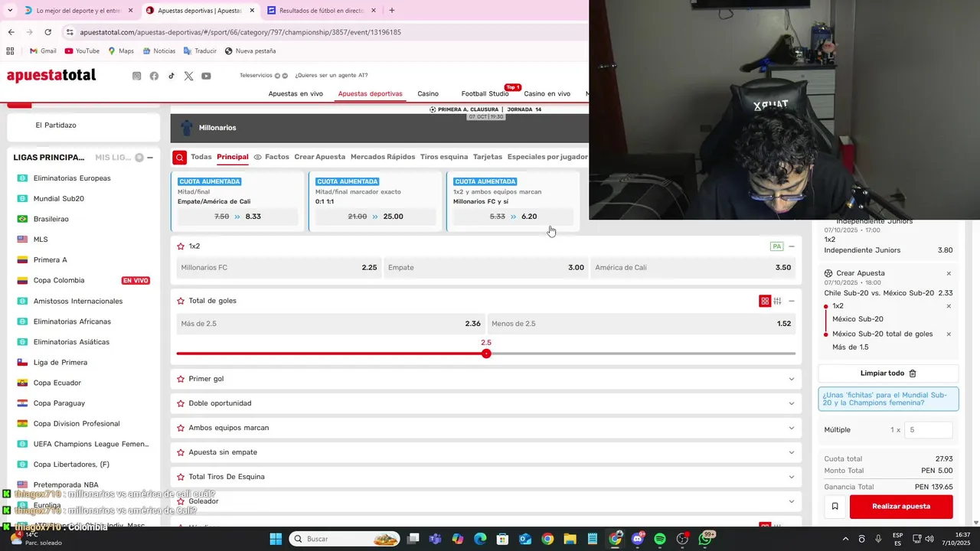Open the apuestatotal YouTube icon
This screenshot has height=551, width=980.
(206, 76)
